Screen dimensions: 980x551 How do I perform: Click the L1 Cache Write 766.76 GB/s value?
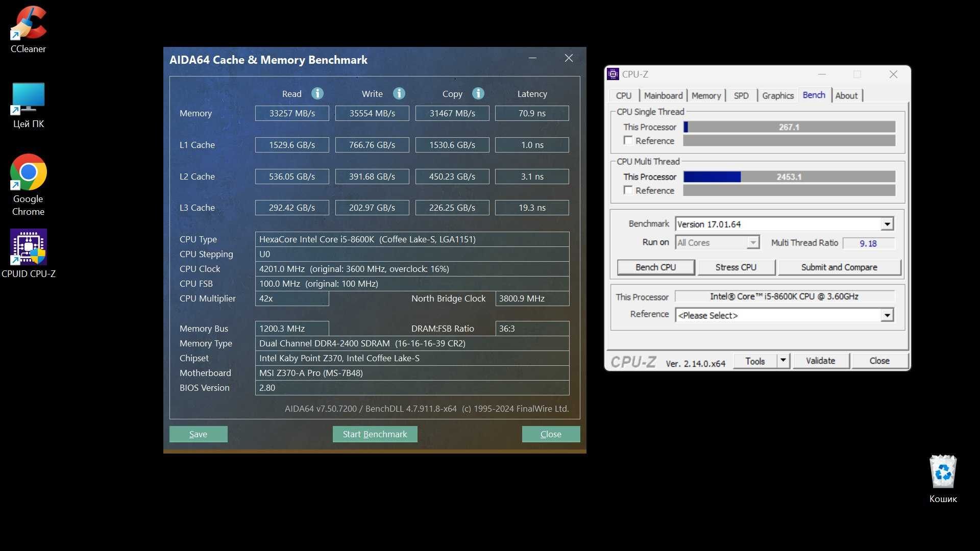point(372,145)
